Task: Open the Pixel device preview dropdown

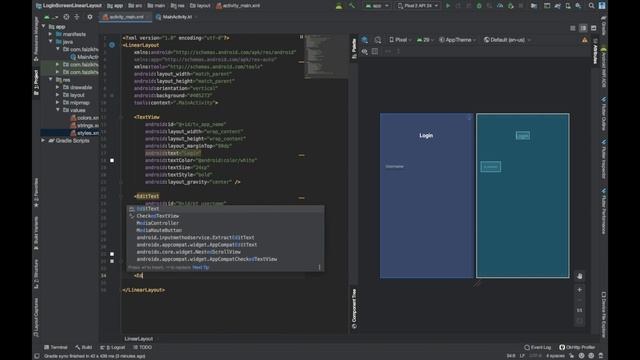Action: 400,40
